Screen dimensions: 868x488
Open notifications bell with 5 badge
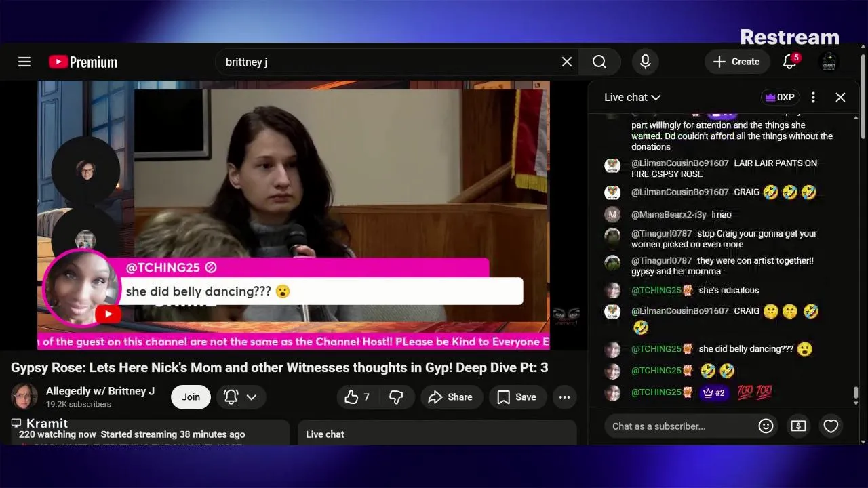[x=790, y=62]
